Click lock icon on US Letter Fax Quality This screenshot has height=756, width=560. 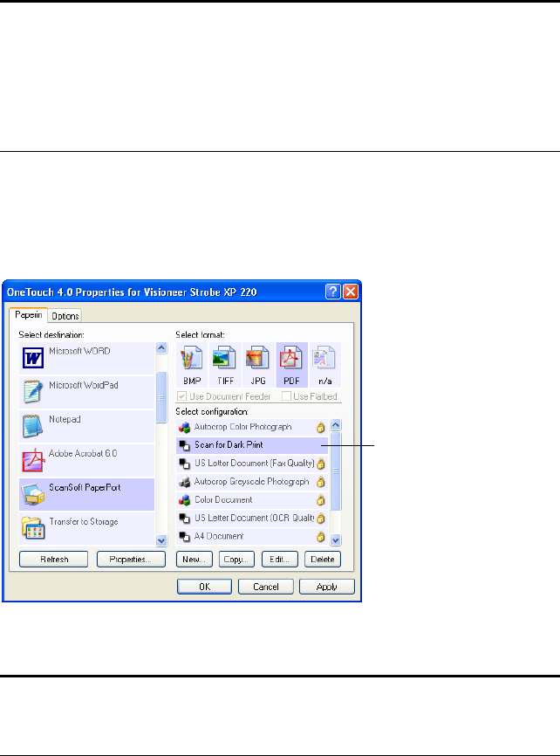coord(320,464)
